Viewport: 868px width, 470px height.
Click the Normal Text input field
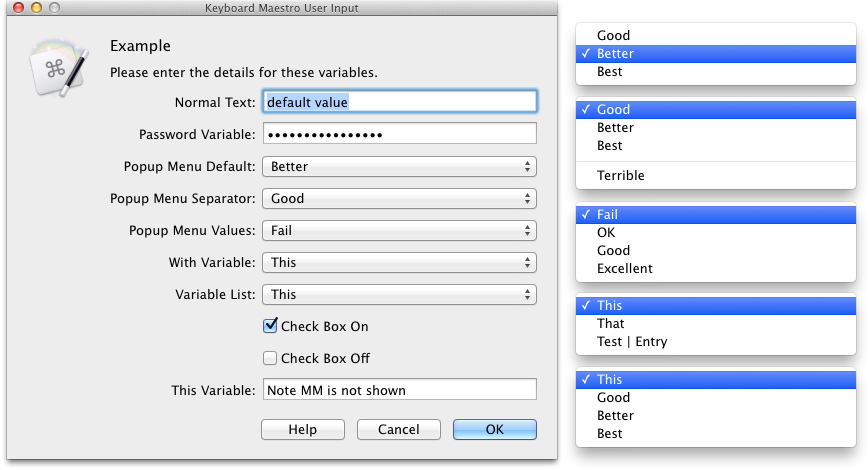(x=400, y=102)
